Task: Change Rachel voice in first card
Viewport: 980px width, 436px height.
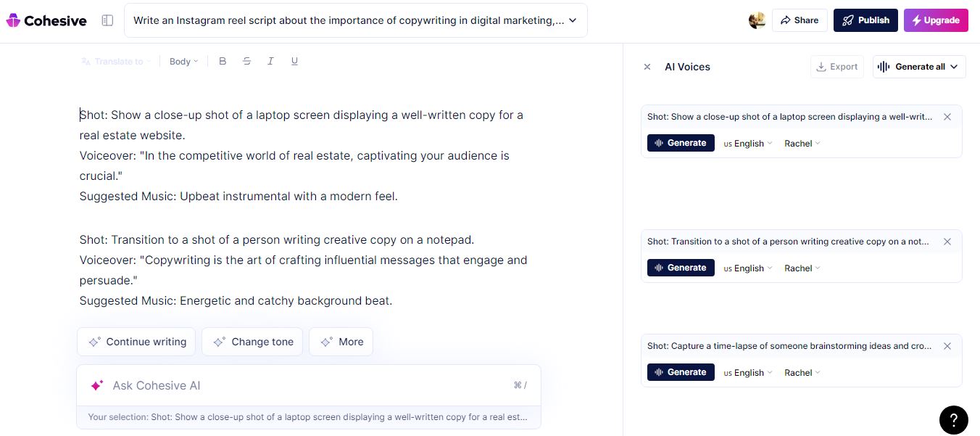Action: tap(802, 144)
